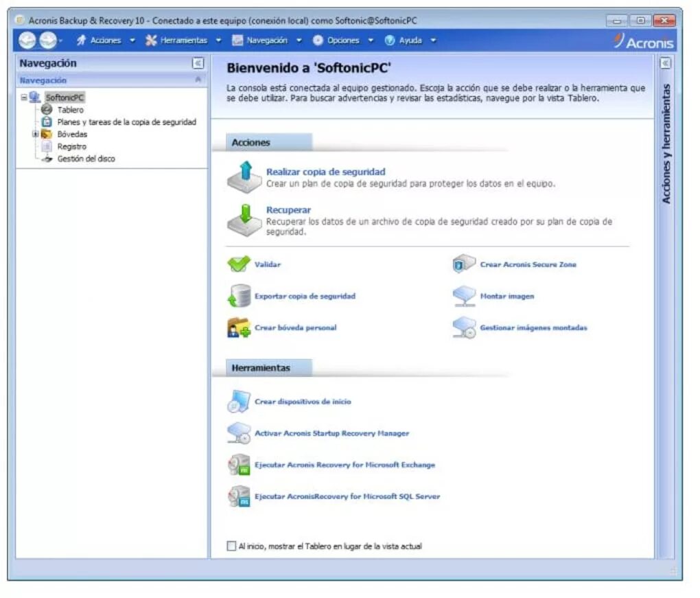The height and width of the screenshot is (598, 700).
Task: Click Ejecutar AcronisRecovery for Microsoft SQL Server
Action: pyautogui.click(x=347, y=496)
